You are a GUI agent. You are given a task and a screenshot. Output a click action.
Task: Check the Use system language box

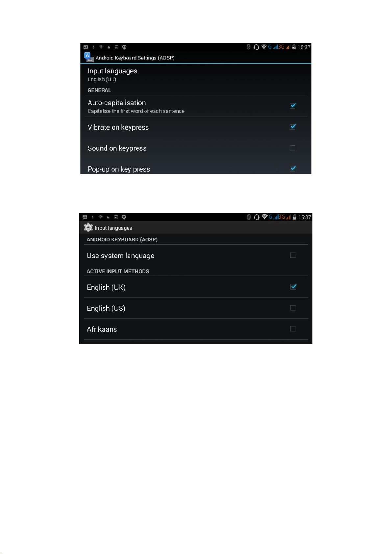click(293, 255)
